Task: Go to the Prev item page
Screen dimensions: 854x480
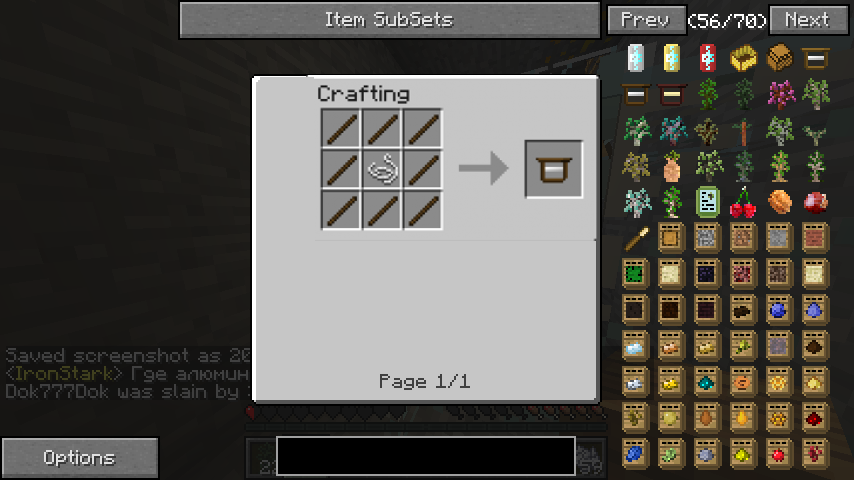Action: click(x=646, y=20)
